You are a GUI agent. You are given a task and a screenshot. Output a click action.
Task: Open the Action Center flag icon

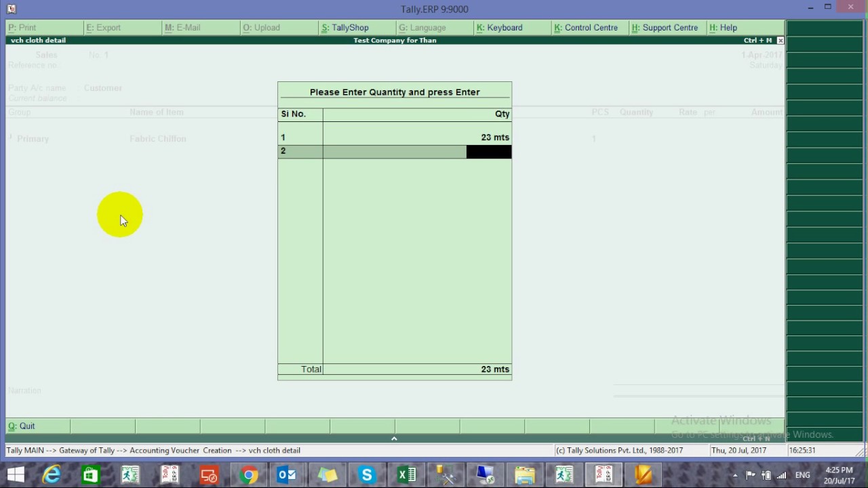[x=751, y=475]
